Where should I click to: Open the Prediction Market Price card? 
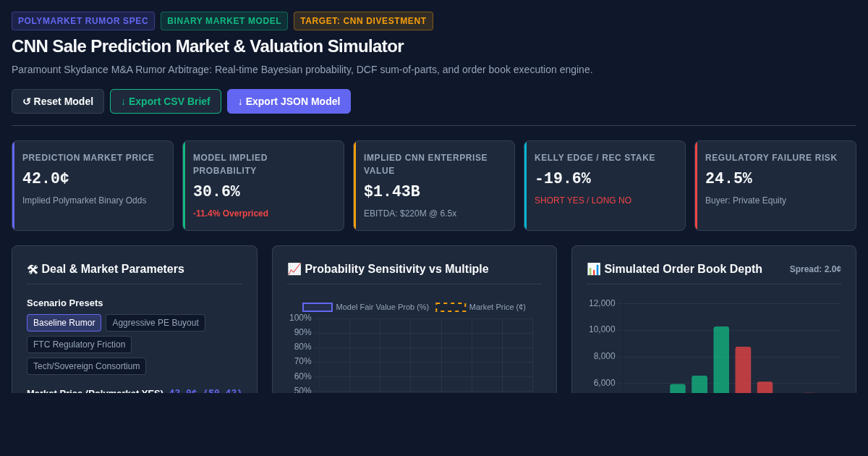[x=93, y=186]
